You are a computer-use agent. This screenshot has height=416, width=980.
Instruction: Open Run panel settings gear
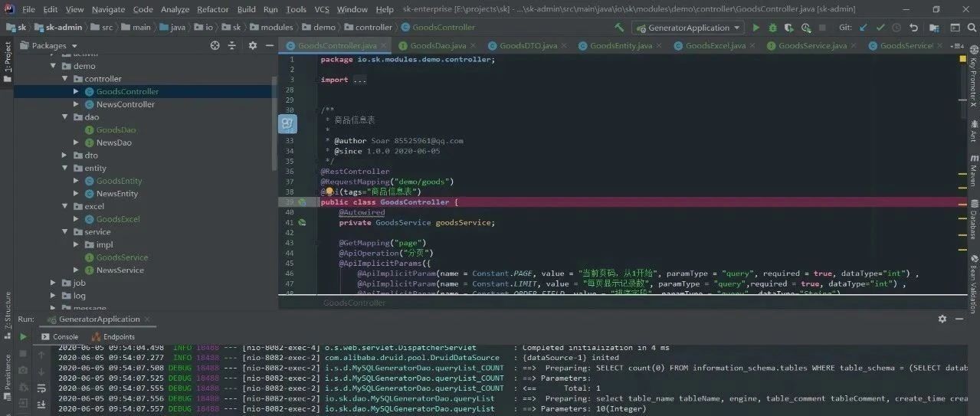(x=942, y=319)
